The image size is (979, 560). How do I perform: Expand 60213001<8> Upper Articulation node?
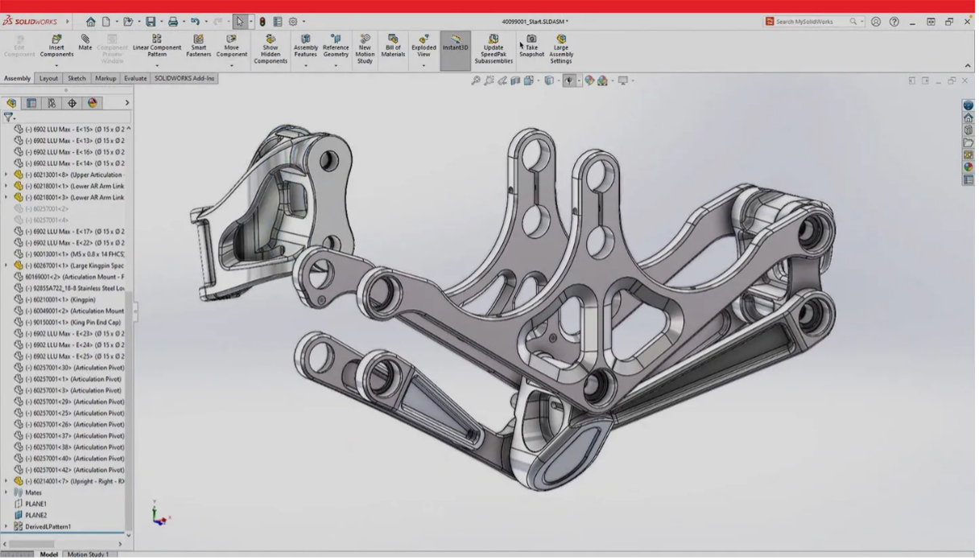click(x=6, y=175)
